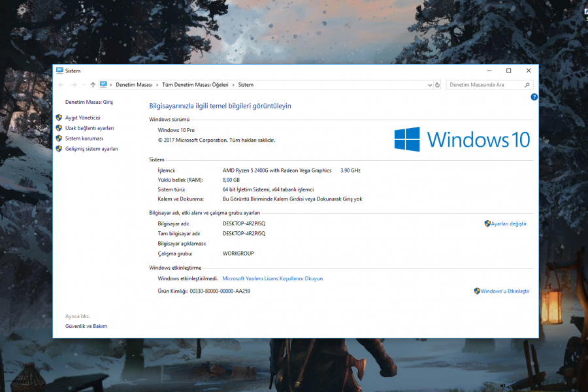Open recent locations dropdown arrow
588x392 pixels.
point(84,85)
